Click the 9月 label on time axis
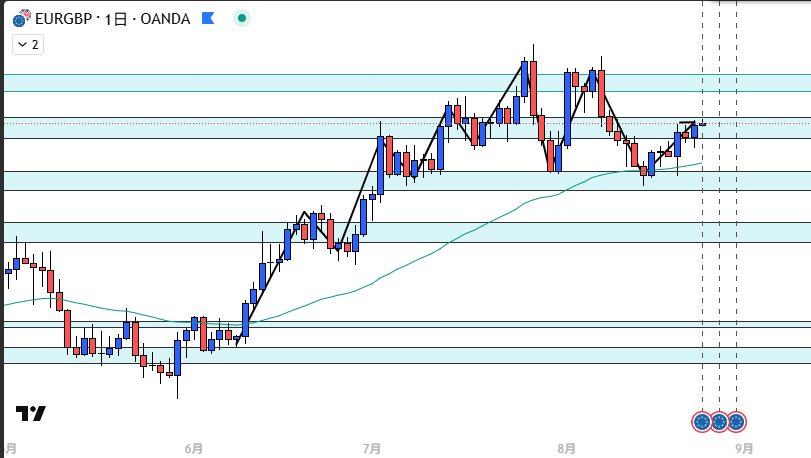 (x=743, y=449)
